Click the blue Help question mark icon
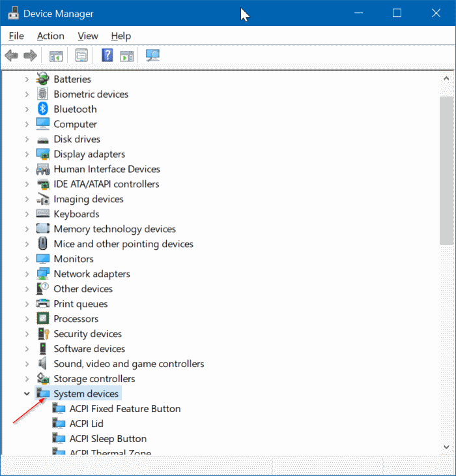The height and width of the screenshot is (476, 456). coord(107,55)
